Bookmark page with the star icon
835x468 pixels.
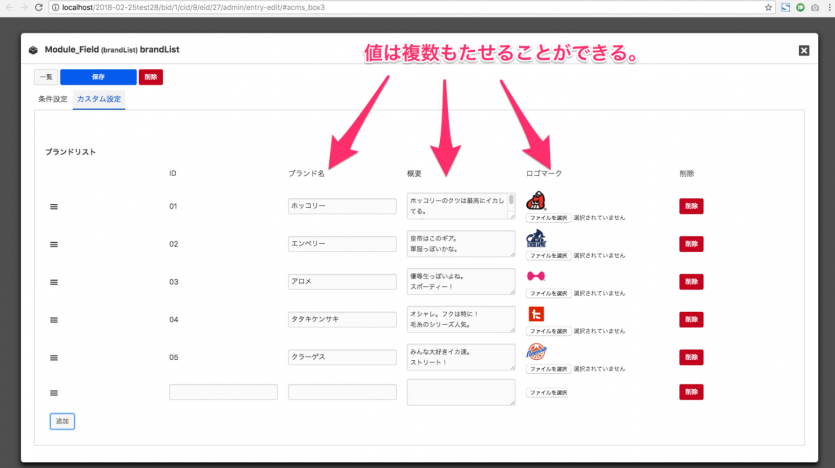(x=768, y=7)
